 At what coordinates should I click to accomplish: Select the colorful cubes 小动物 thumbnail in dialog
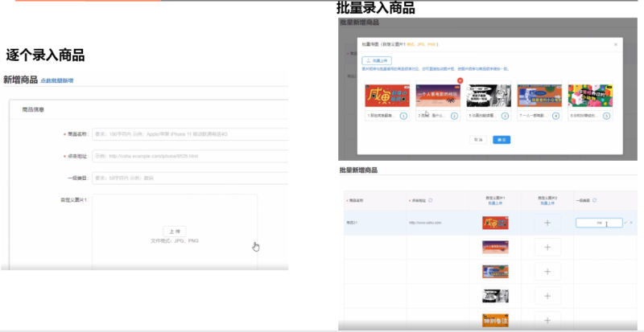(x=590, y=96)
